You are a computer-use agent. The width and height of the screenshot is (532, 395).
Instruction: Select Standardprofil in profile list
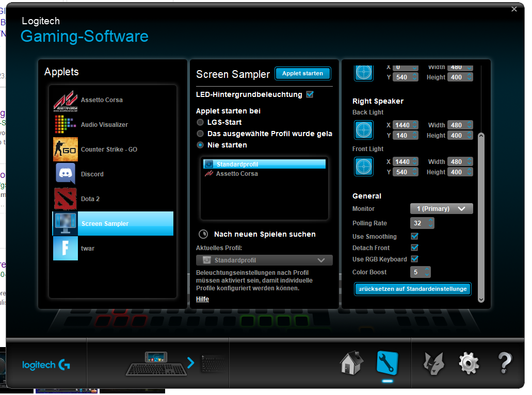pyautogui.click(x=264, y=164)
